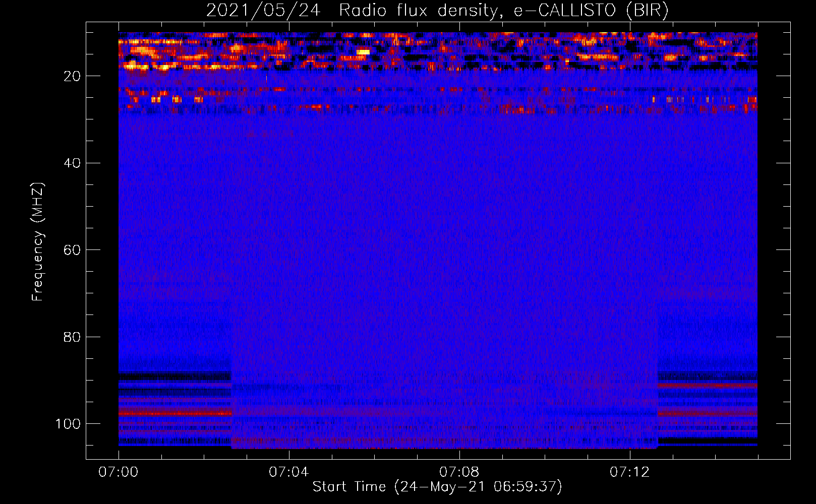Click the 07:00 time tick label

(x=119, y=472)
